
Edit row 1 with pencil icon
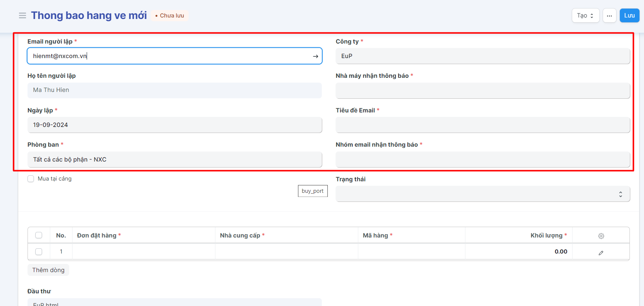point(601,253)
